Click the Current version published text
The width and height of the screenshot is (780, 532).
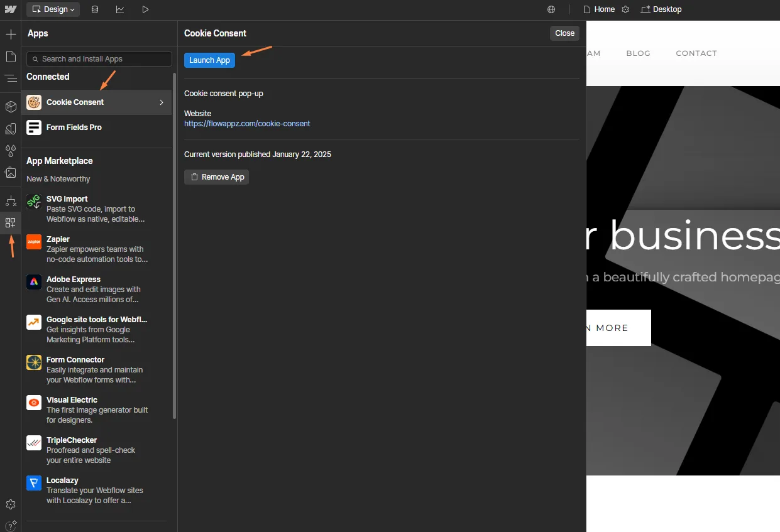click(258, 155)
